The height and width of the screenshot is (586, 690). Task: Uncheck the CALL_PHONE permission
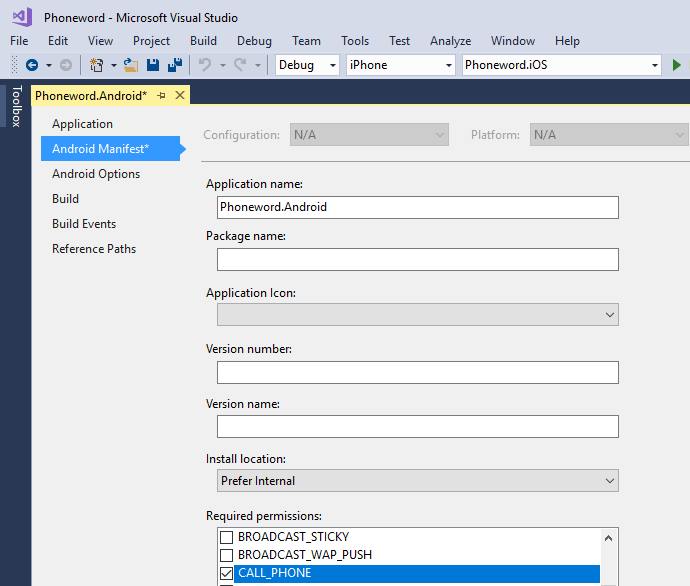coord(226,573)
